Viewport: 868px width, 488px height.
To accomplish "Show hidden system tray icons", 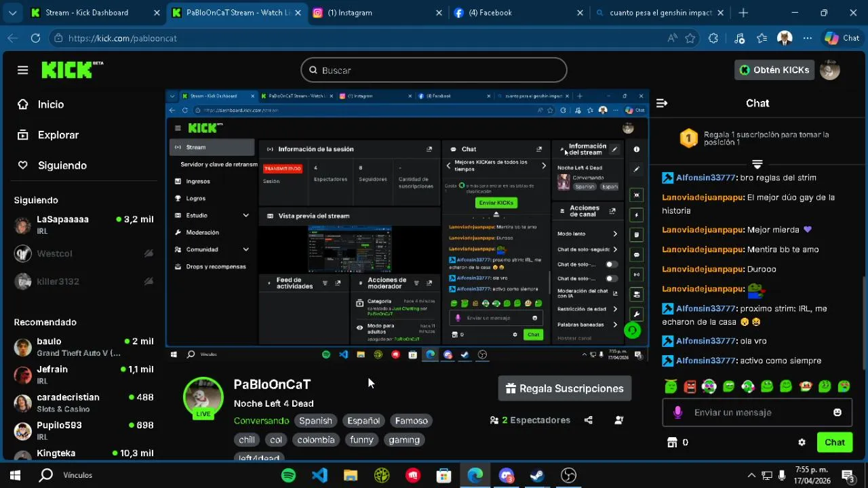I will click(x=751, y=475).
